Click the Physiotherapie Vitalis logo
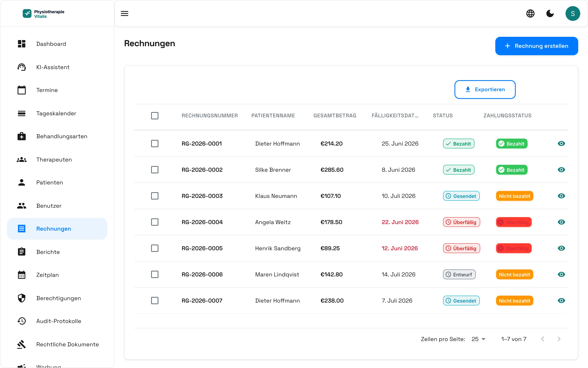Viewport: 588px width, 368px height. click(x=43, y=14)
